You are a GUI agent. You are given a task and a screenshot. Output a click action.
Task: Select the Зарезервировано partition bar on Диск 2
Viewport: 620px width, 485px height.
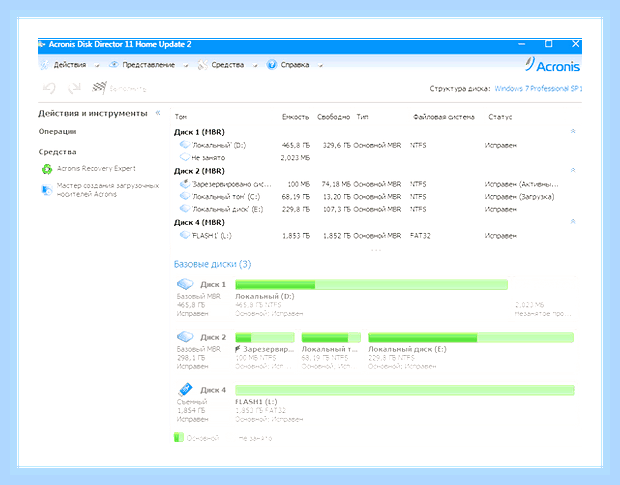(265, 337)
